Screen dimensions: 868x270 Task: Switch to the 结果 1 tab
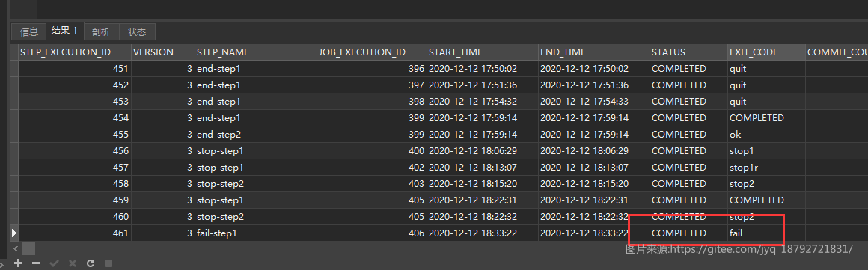point(64,31)
